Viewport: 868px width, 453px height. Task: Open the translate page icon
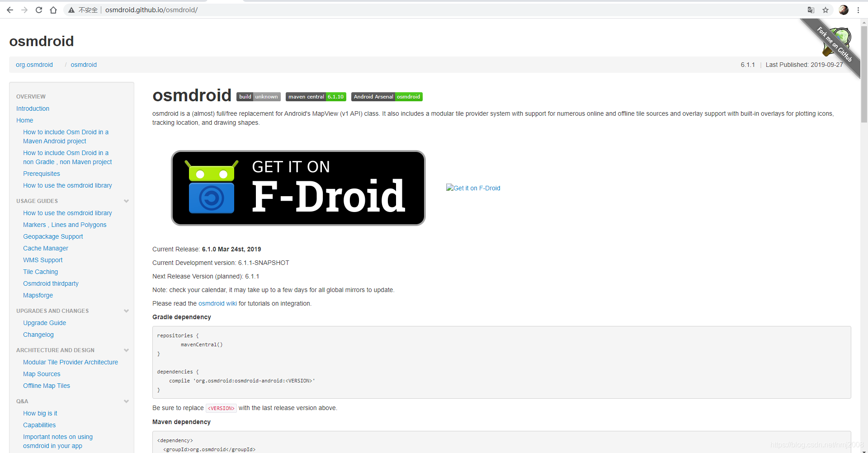coord(811,10)
